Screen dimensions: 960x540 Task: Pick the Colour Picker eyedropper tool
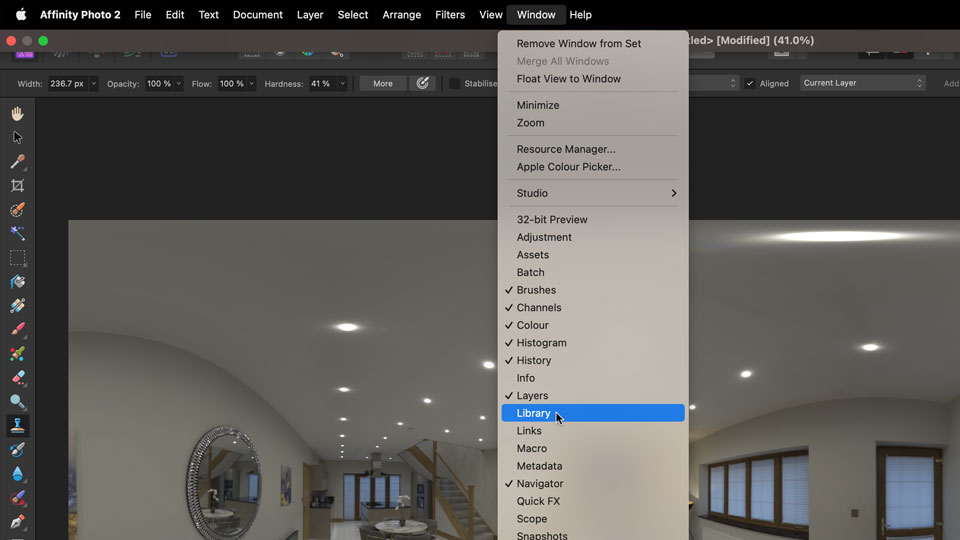click(x=17, y=161)
